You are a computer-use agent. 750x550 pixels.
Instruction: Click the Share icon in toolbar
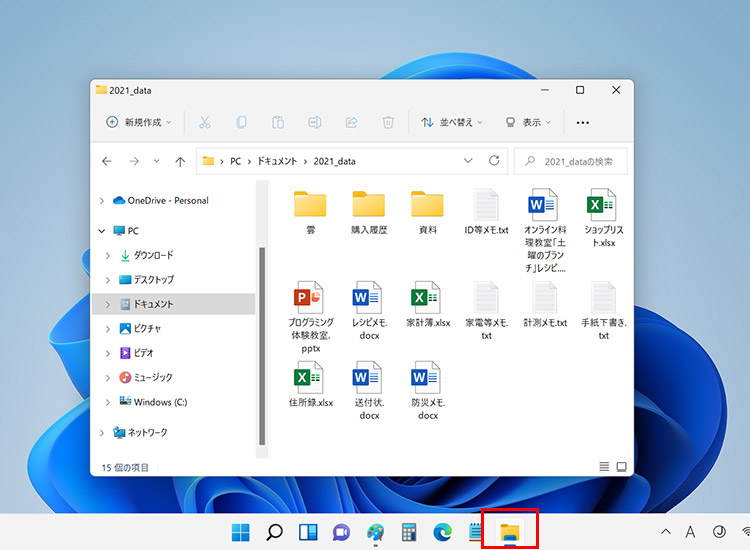tap(351, 122)
